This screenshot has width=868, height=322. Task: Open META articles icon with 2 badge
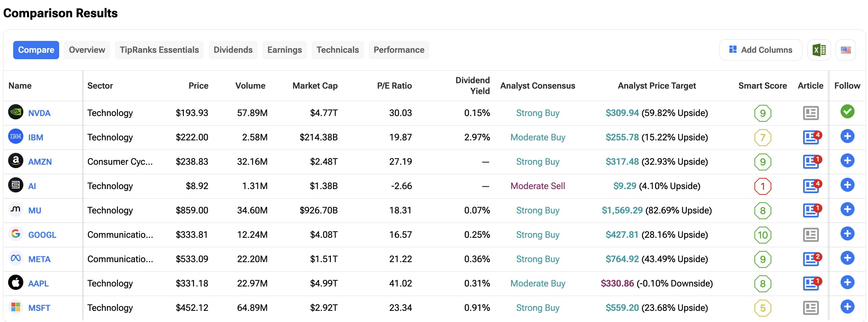point(812,259)
